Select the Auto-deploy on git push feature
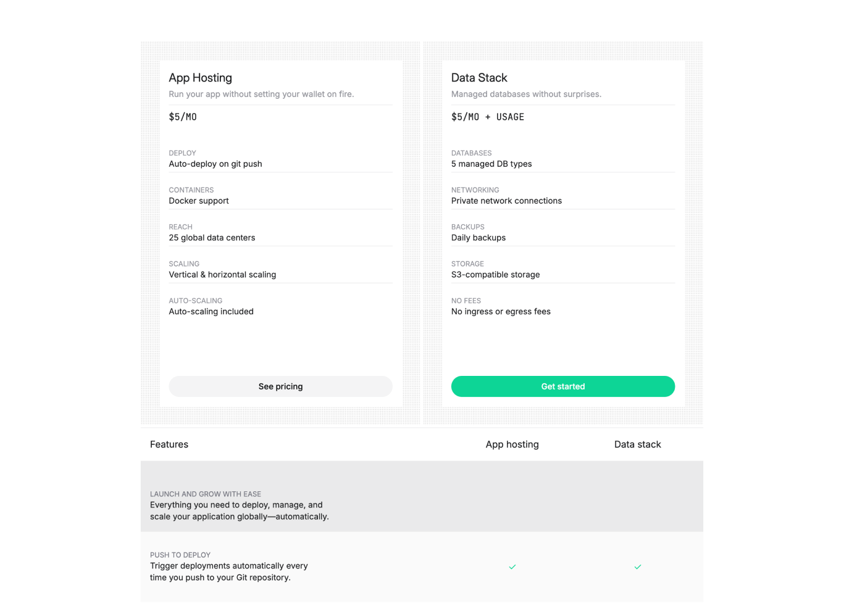This screenshot has height=616, width=844. point(215,164)
